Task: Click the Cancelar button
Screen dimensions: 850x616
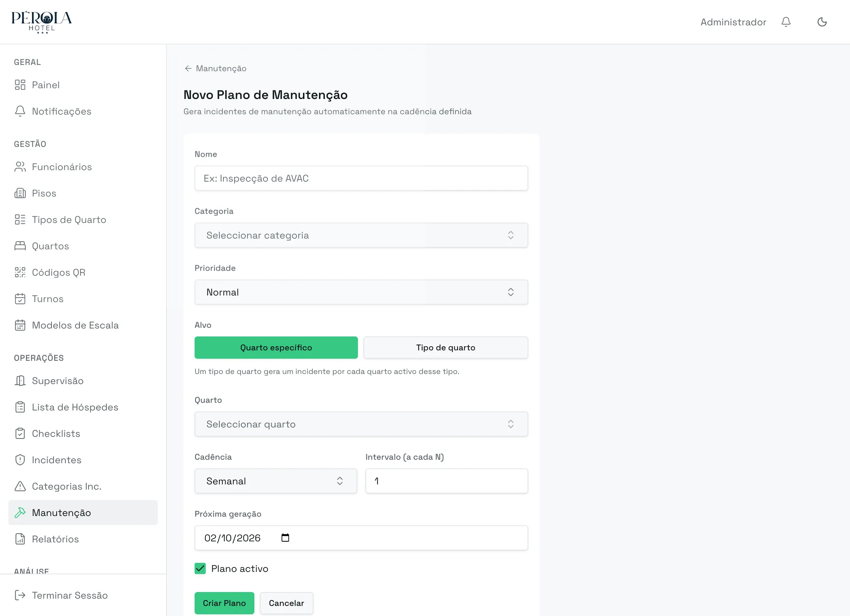Action: (x=286, y=603)
